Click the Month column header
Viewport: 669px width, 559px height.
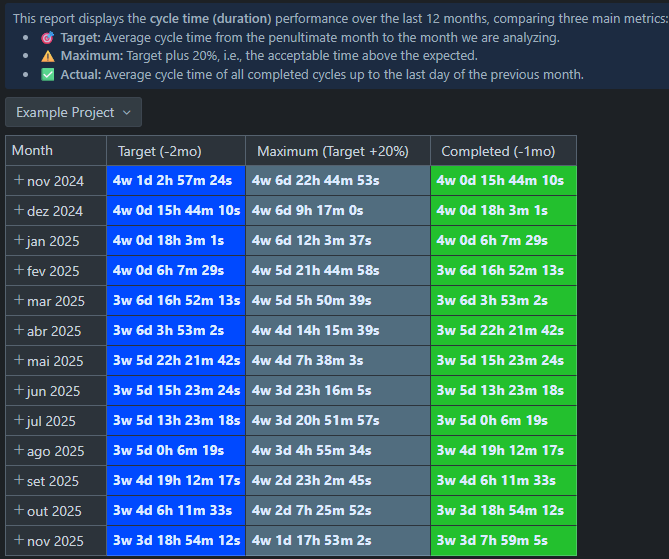[32, 151]
